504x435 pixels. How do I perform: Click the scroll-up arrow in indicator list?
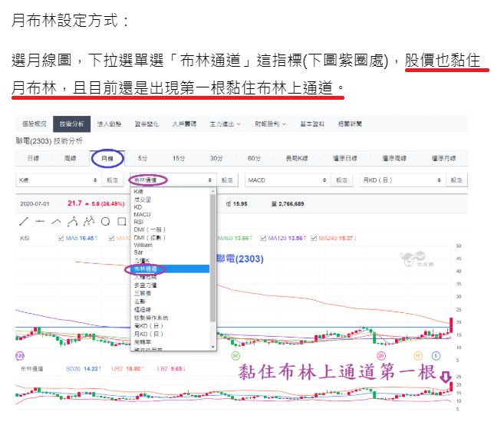click(212, 191)
